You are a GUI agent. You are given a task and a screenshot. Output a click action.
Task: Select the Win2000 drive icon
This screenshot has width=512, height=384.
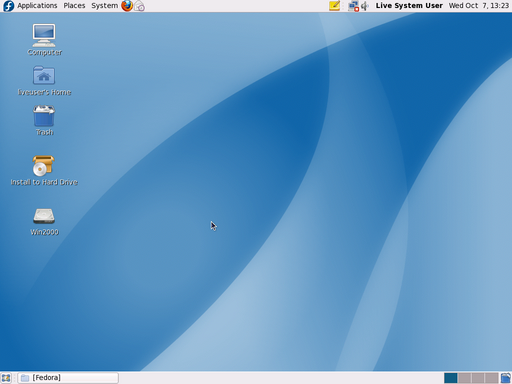click(x=44, y=222)
